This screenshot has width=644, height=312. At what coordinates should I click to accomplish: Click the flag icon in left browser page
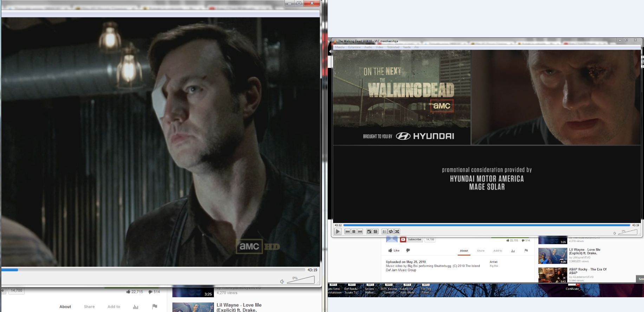pos(155,306)
